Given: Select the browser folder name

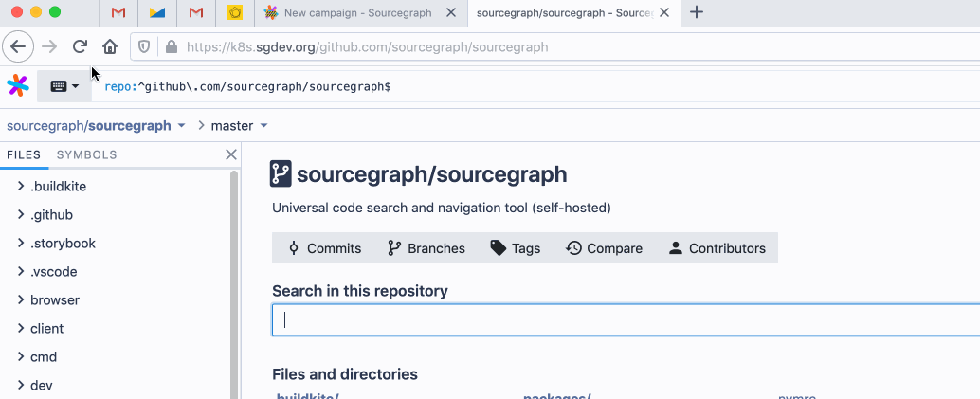Looking at the screenshot, I should coord(55,300).
